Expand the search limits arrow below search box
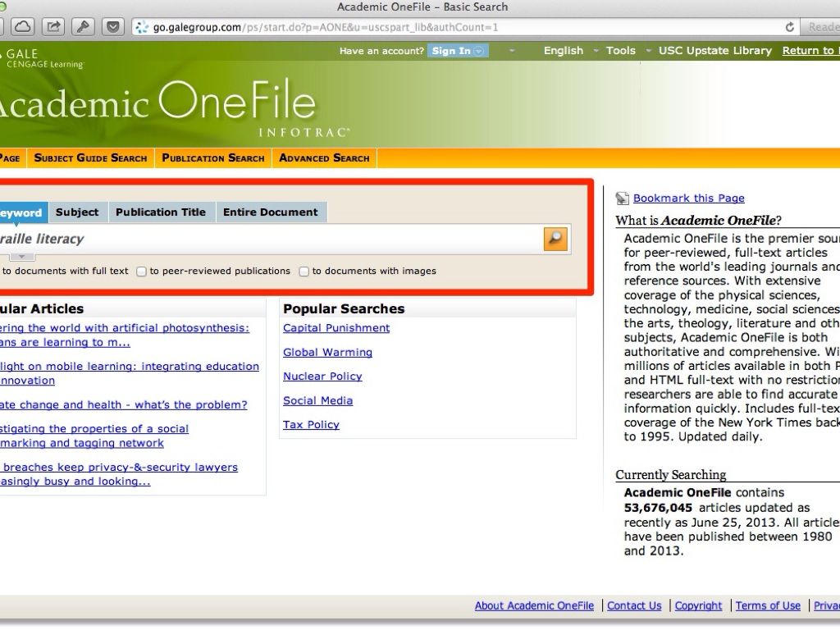The image size is (840, 630). point(21,257)
